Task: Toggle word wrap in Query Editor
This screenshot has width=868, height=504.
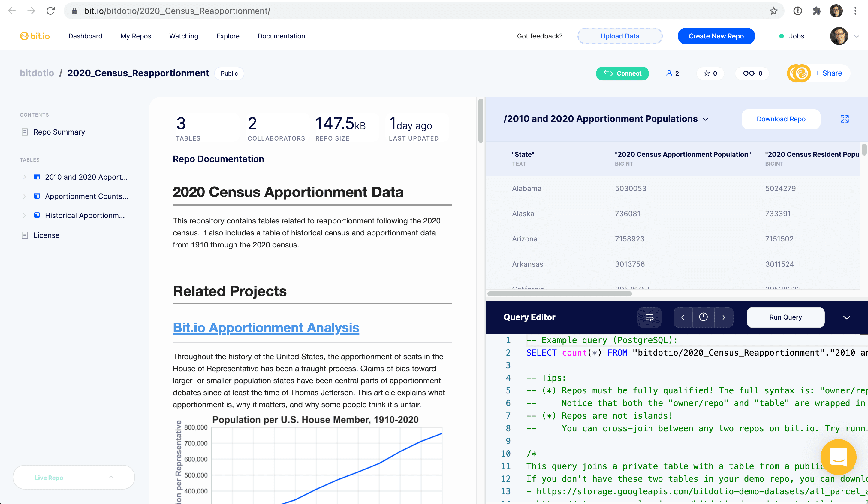Action: (649, 317)
